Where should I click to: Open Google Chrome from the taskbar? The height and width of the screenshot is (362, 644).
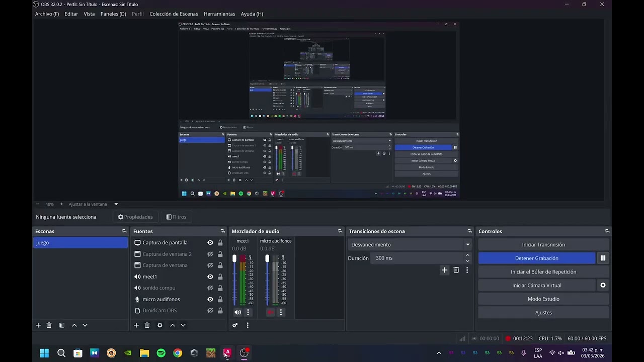click(x=178, y=353)
